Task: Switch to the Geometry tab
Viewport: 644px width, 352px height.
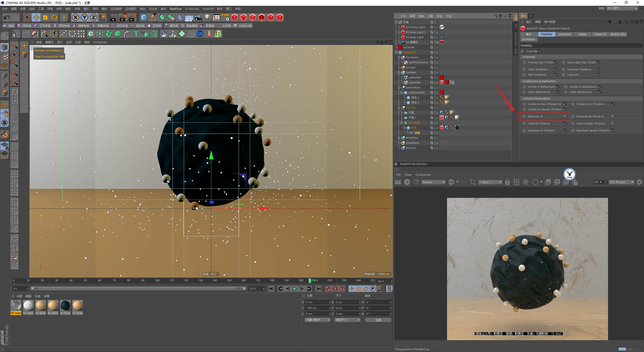Action: coord(564,34)
